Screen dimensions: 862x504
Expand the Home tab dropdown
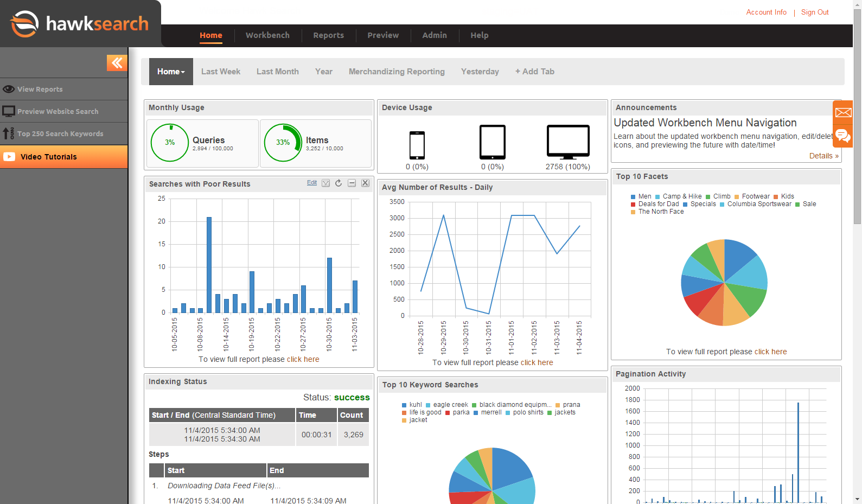coord(171,72)
